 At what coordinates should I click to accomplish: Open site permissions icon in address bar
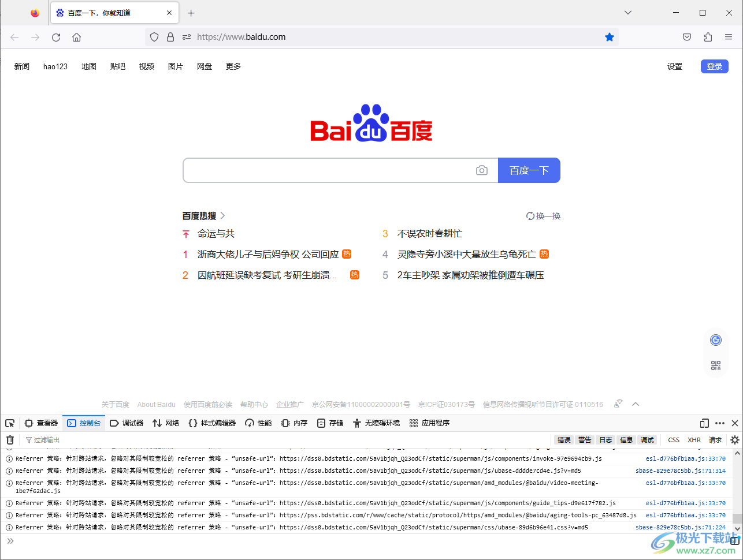[x=187, y=37]
